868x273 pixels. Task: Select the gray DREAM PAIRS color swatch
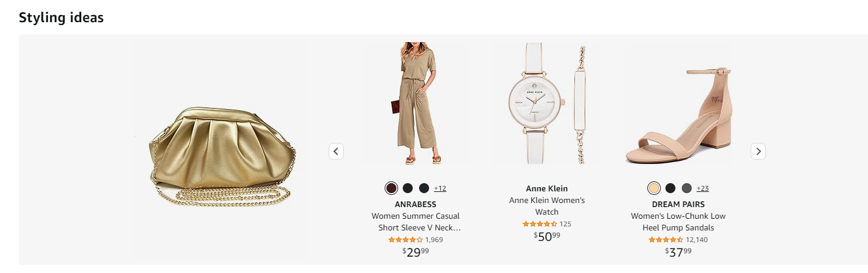[x=686, y=188]
